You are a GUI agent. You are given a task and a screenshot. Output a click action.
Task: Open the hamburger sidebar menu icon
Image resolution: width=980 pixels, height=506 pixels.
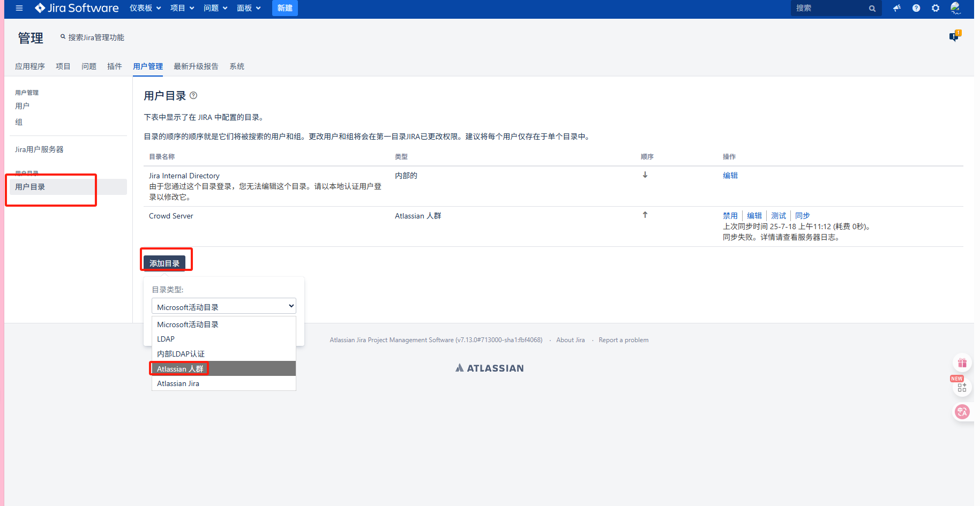[x=19, y=8]
